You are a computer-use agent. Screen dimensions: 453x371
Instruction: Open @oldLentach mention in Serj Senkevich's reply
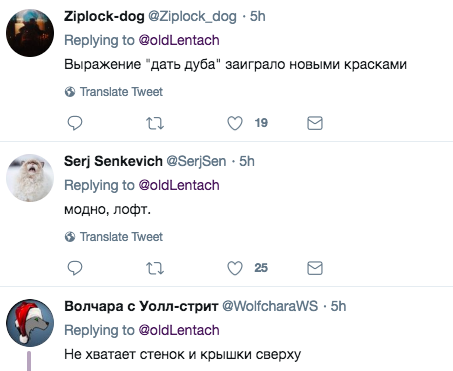[x=179, y=185]
